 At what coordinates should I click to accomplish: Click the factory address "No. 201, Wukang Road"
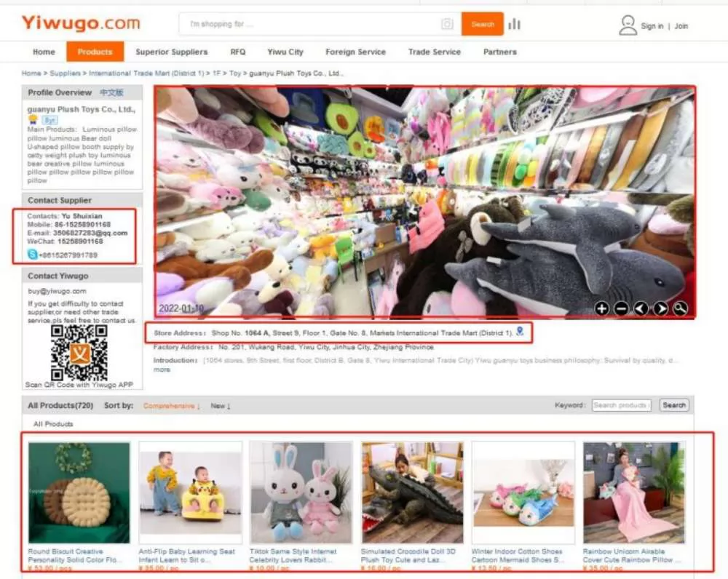(x=325, y=347)
